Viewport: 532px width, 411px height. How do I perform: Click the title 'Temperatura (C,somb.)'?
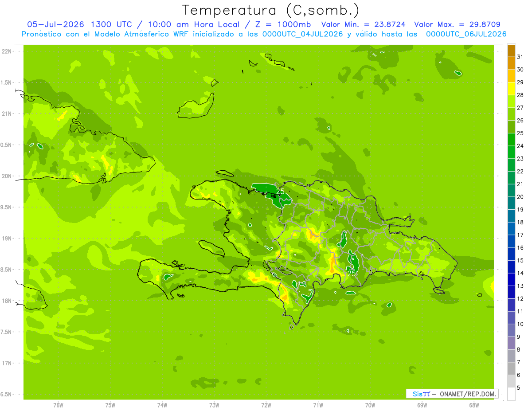(271, 11)
